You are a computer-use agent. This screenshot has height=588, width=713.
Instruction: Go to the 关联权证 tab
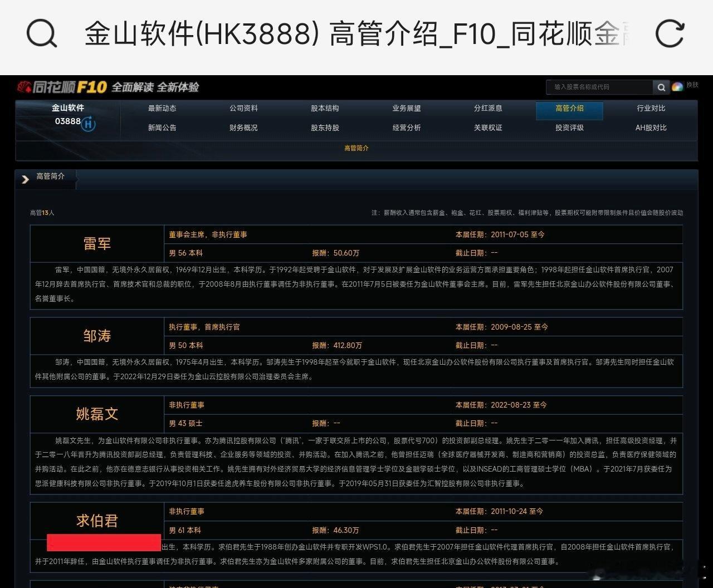tap(488, 128)
